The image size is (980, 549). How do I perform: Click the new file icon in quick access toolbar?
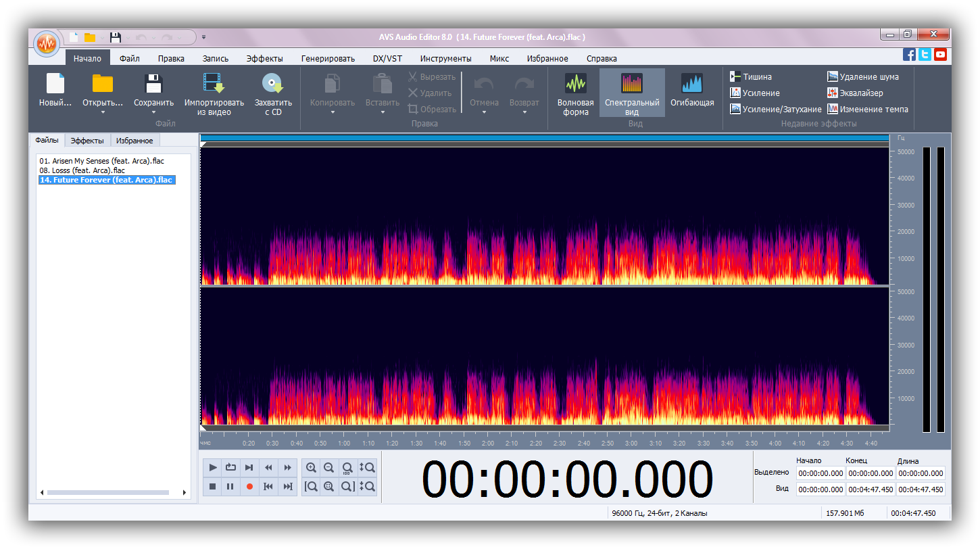(74, 37)
